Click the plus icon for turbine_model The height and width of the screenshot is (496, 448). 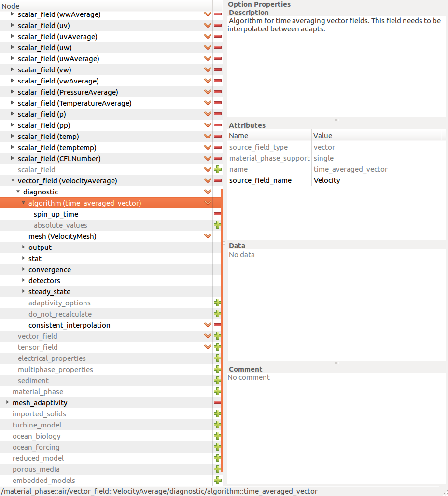[x=218, y=425]
